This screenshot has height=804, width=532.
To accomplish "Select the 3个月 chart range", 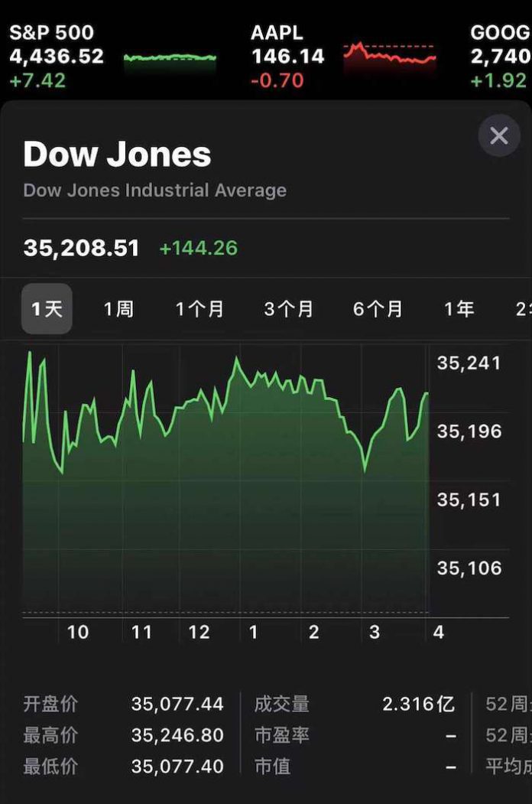I will (289, 309).
